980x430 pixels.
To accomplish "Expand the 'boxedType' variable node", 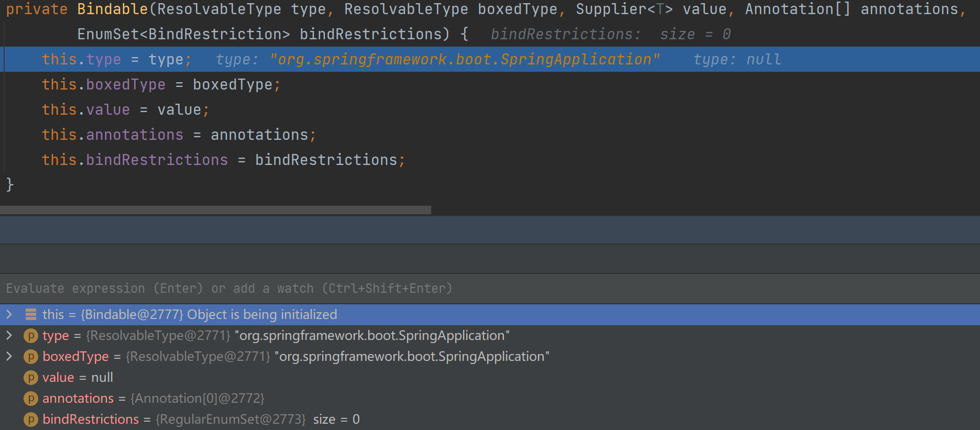I will (x=9, y=356).
